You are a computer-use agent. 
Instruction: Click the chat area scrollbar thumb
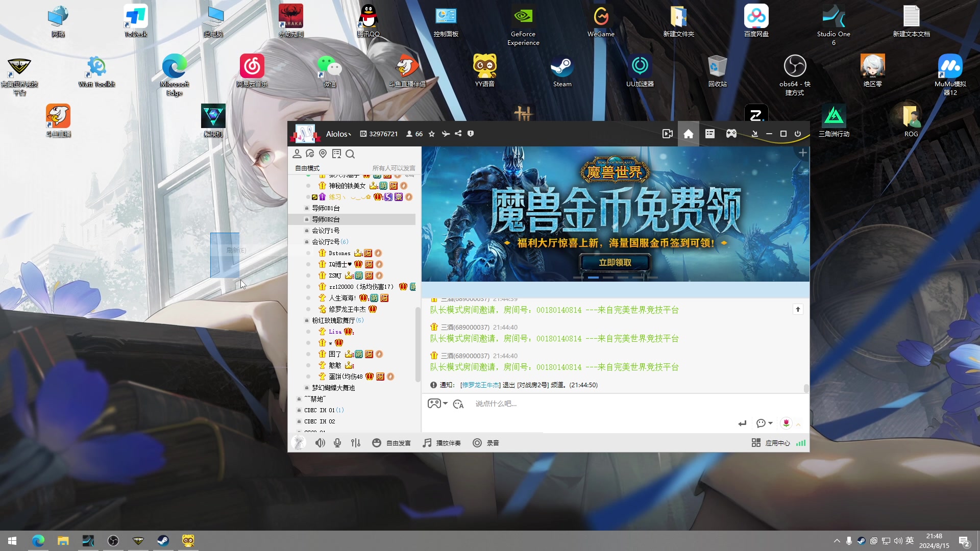[x=806, y=388]
